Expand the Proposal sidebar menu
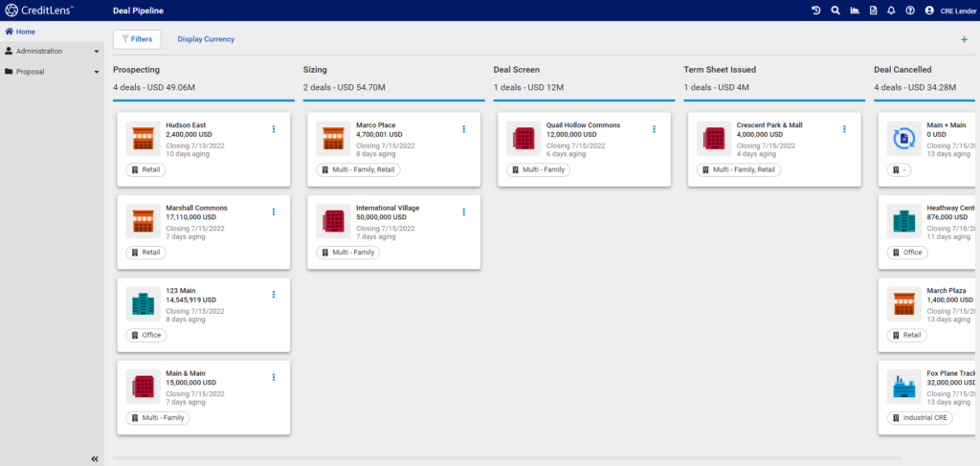This screenshot has height=466, width=980. [x=52, y=71]
